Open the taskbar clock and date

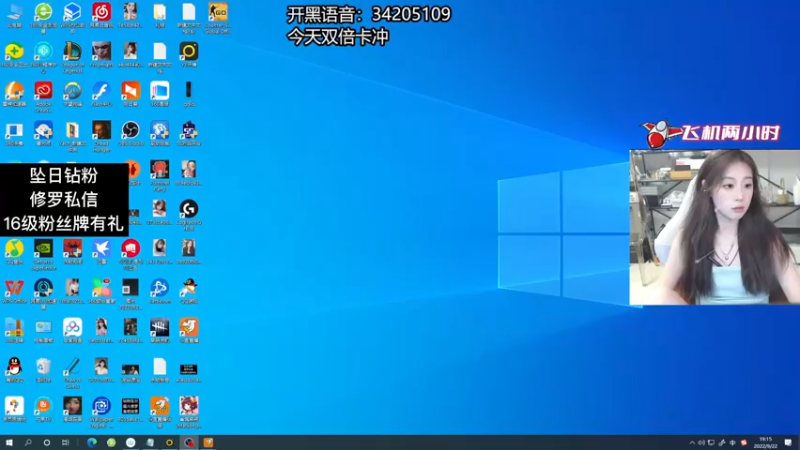(x=765, y=442)
